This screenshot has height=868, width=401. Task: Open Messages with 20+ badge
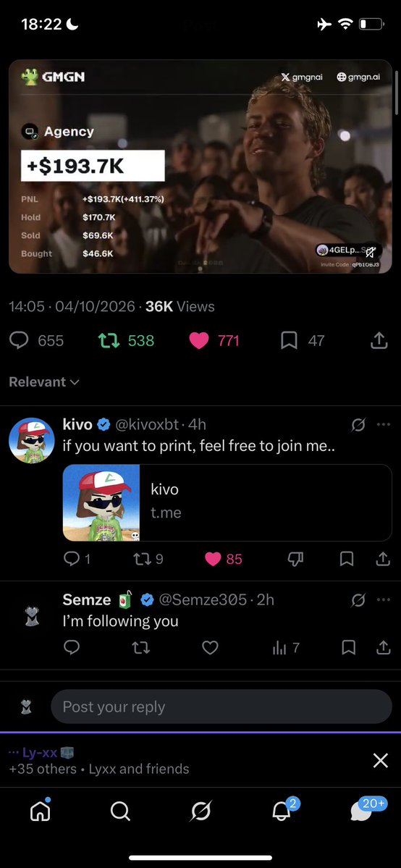361,811
